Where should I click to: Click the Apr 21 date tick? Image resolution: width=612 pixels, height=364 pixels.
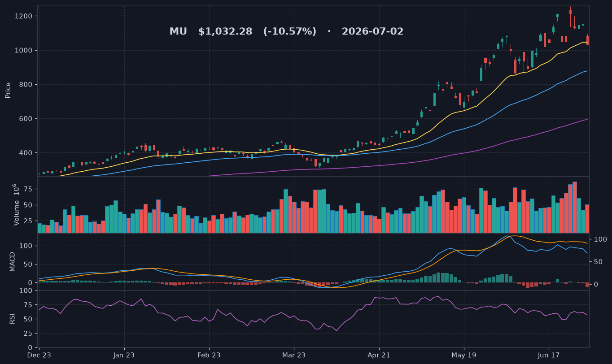379,355
